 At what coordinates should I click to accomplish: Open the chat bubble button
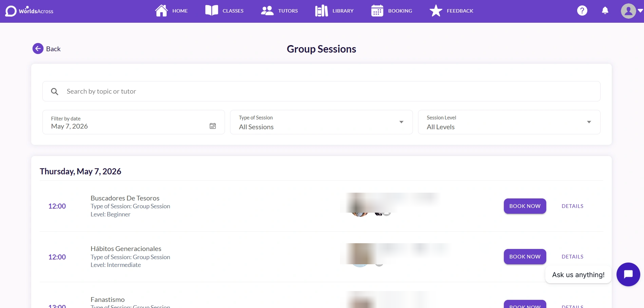628,274
